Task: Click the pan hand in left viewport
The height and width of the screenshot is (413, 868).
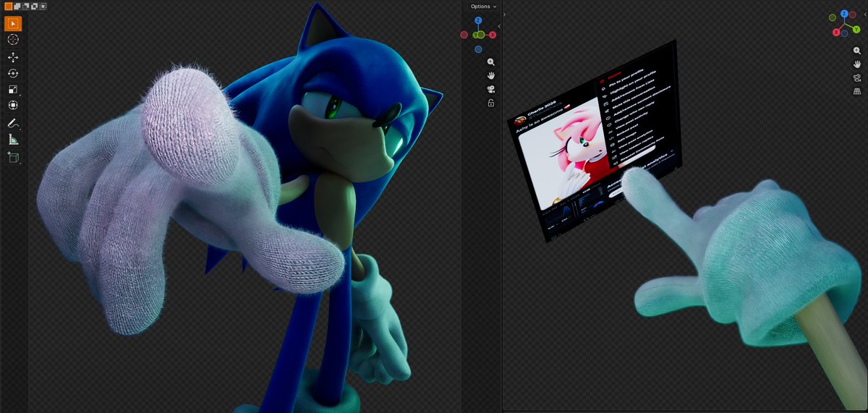Action: coord(491,76)
